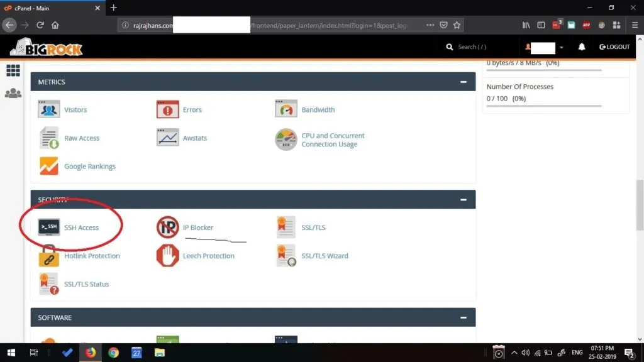Screen dimensions: 644x362
Task: Click the Errors icon under Metrics
Action: point(167,109)
